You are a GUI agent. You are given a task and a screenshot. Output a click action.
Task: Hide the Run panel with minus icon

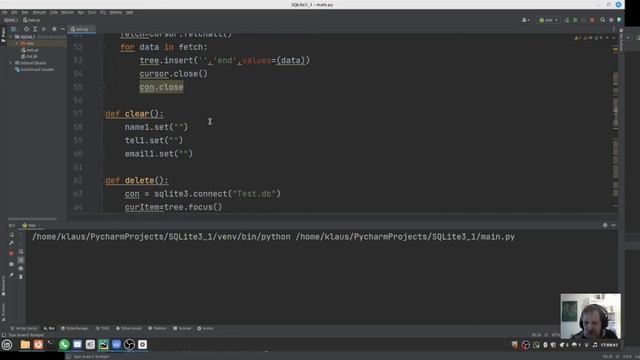pos(613,225)
